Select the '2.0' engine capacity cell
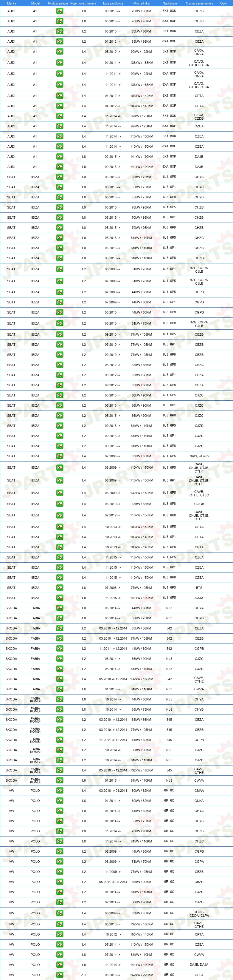233x980 pixels. 83,975
